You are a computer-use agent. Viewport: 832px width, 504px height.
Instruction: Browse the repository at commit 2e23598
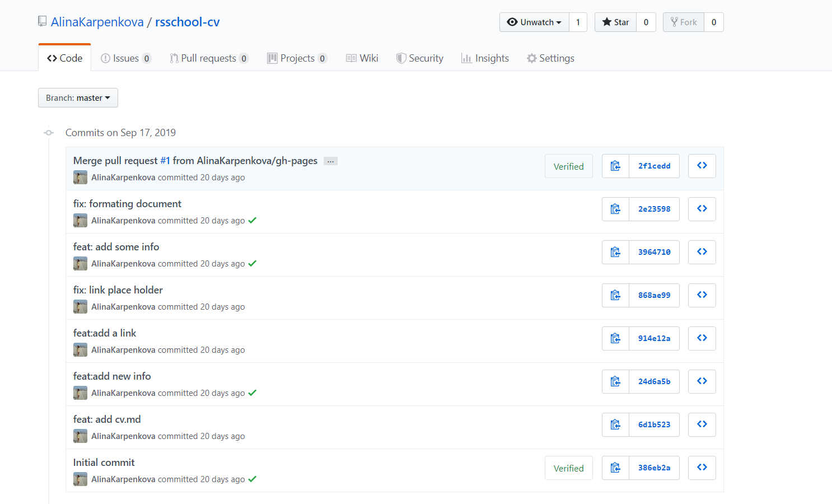(702, 208)
